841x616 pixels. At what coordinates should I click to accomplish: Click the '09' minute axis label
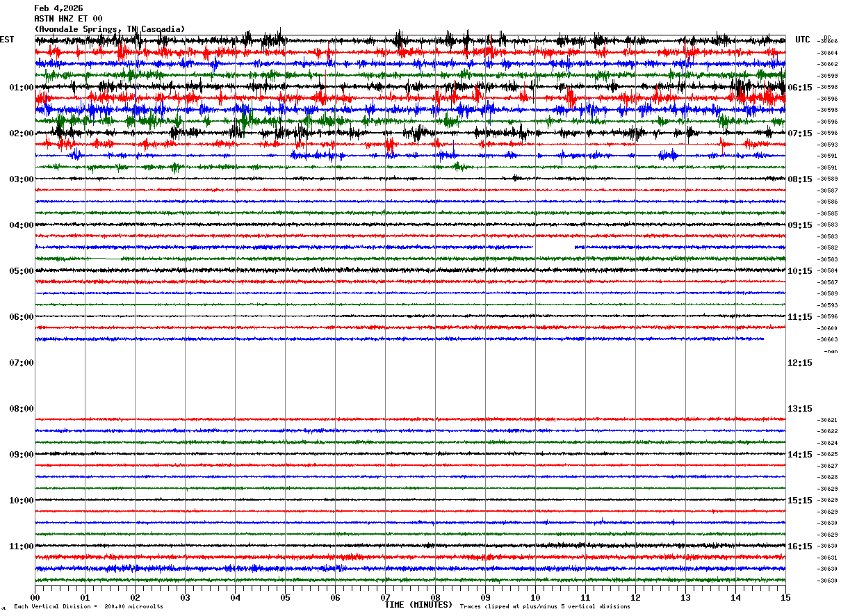(x=485, y=598)
